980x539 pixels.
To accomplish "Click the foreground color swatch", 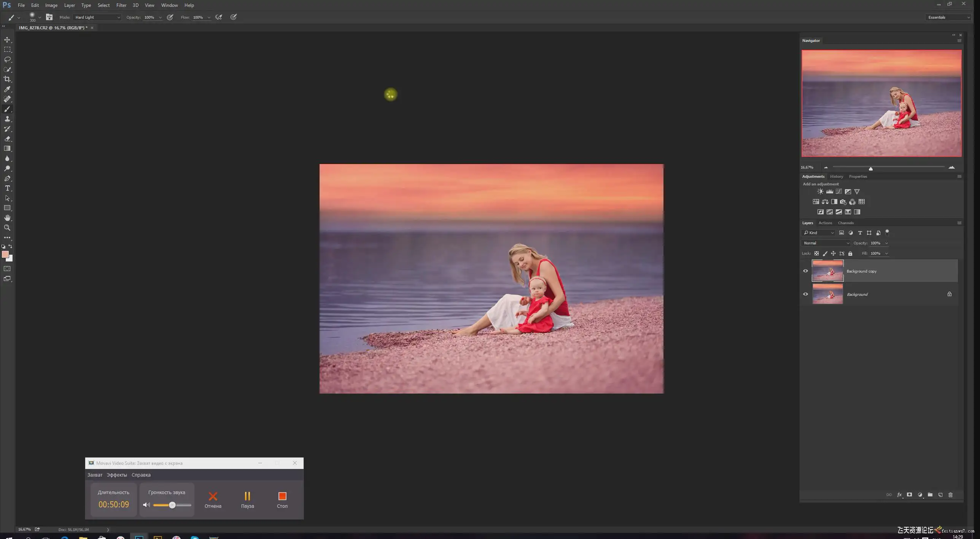I will (5, 254).
